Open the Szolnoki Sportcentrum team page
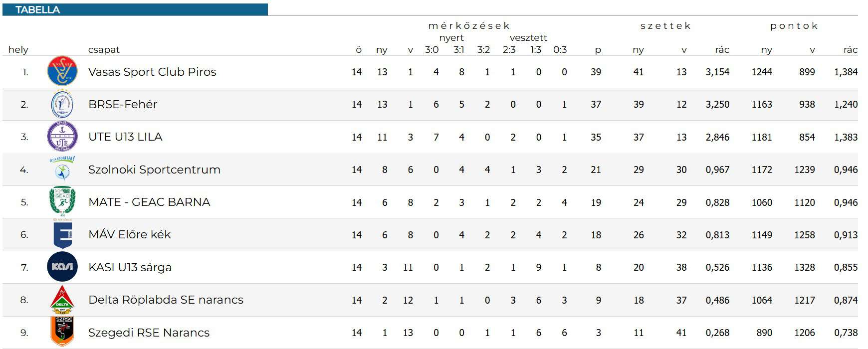868x349 pixels. pos(154,170)
